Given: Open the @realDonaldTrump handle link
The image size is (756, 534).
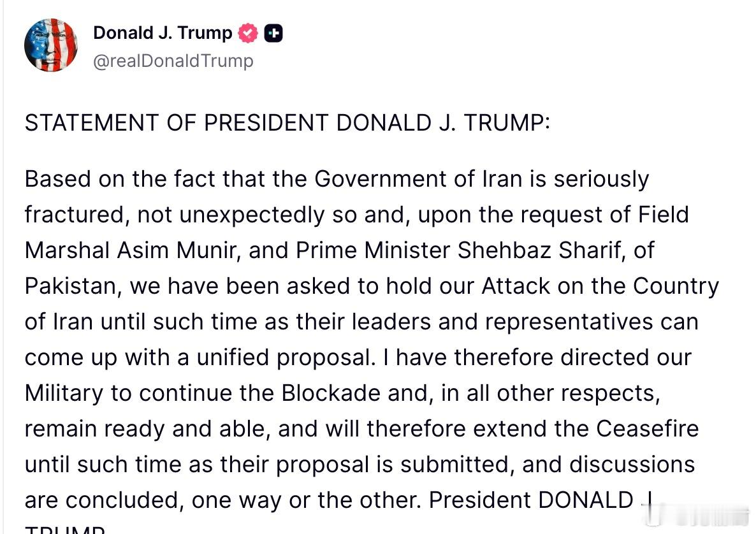Looking at the screenshot, I should coord(173,61).
